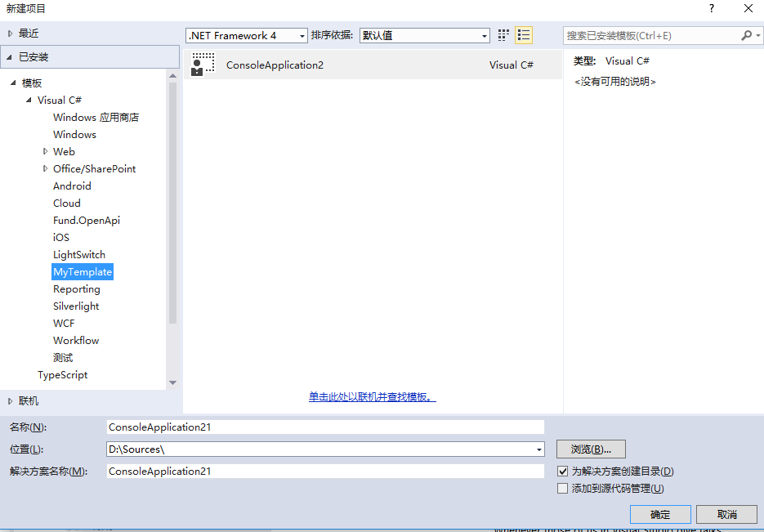The image size is (764, 532).
Task: Select the Reporting category
Action: pos(77,289)
